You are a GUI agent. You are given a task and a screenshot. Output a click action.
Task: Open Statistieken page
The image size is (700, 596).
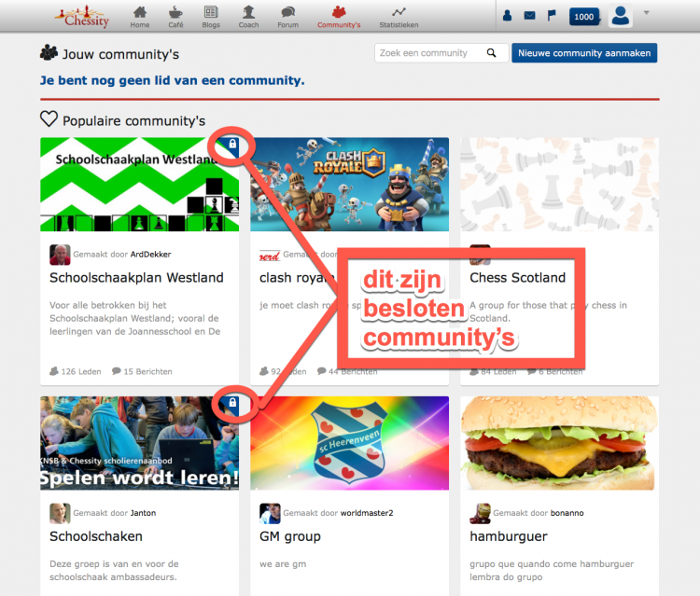399,17
